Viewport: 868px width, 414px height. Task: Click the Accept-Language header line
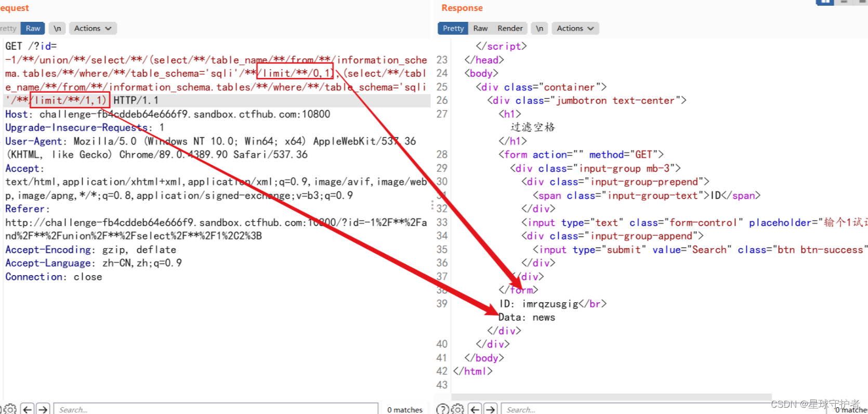(x=94, y=263)
